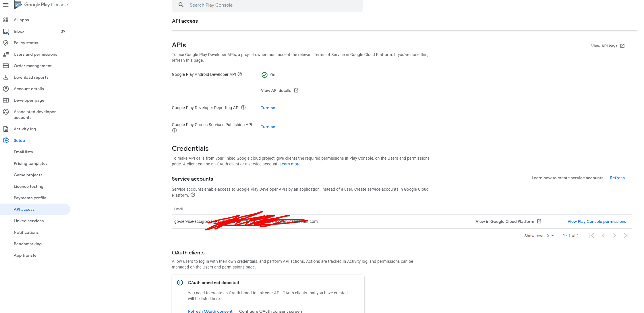The height and width of the screenshot is (313, 644).
Task: Open Users and permissions page
Action: pos(35,54)
